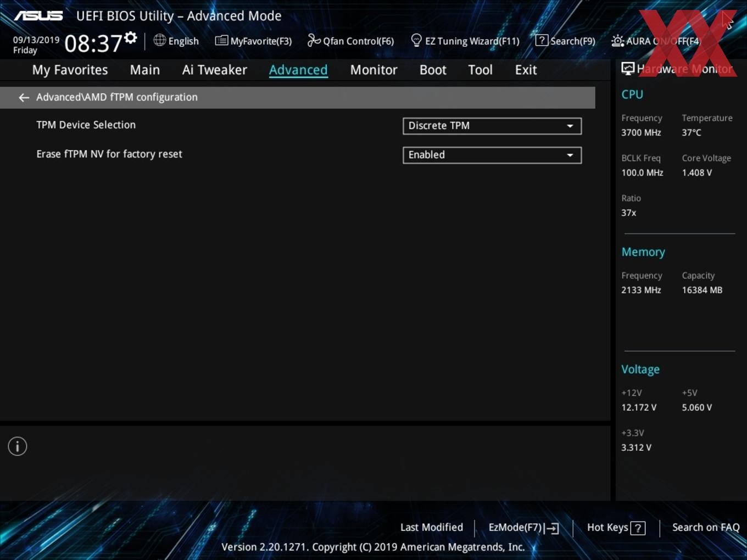Click CPU temperature value 37°C
The height and width of the screenshot is (560, 747).
click(x=692, y=132)
